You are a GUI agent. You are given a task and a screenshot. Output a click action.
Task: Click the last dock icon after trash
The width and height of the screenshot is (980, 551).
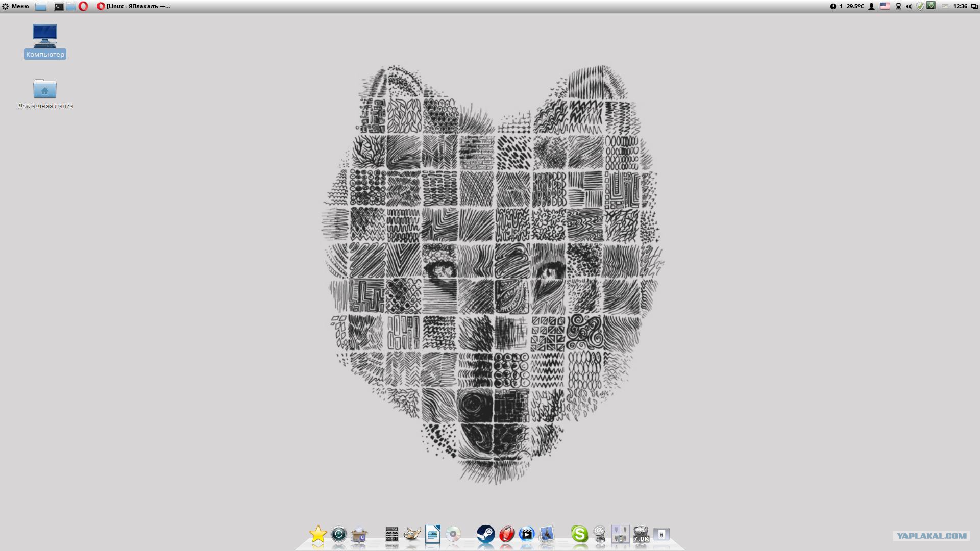[661, 534]
